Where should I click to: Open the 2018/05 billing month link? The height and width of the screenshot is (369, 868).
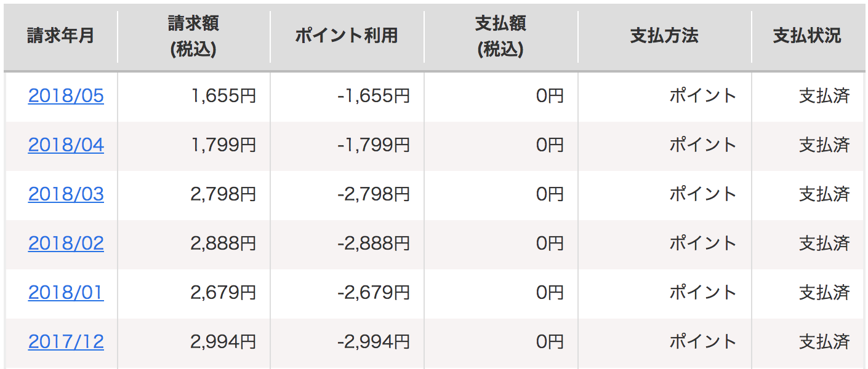pos(66,96)
